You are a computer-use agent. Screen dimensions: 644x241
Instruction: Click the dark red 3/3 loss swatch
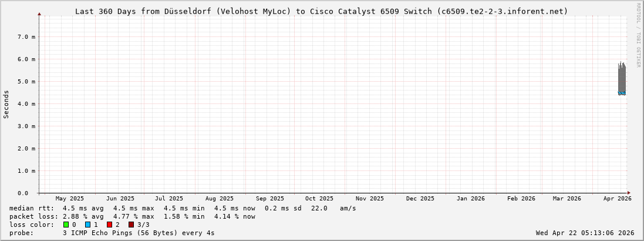click(131, 225)
